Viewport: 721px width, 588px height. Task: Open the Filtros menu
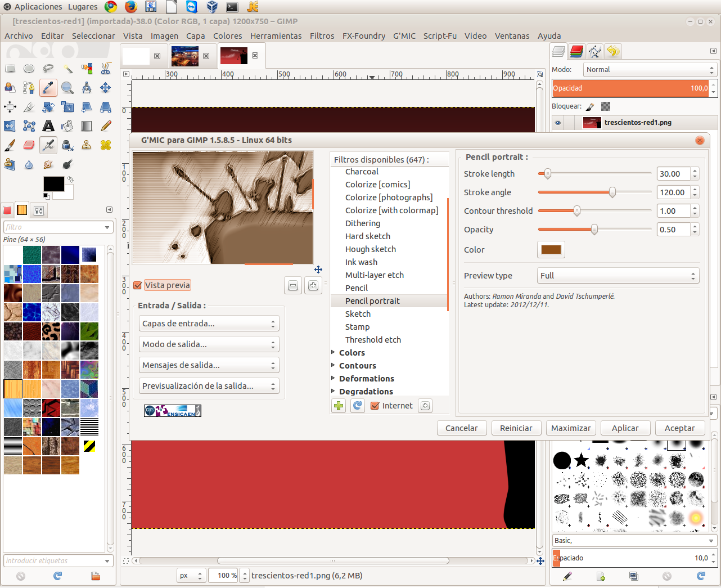(x=322, y=36)
